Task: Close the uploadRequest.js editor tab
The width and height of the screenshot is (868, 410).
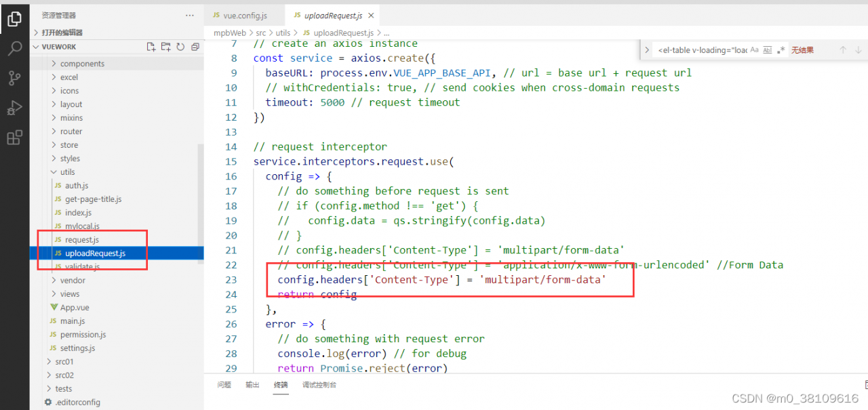Action: tap(370, 15)
